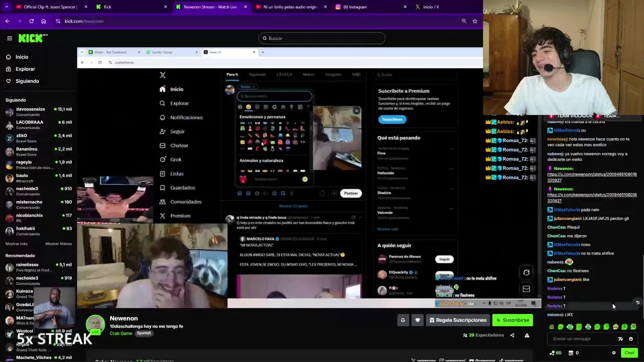The height and width of the screenshot is (362, 644).
Task: Click the zoom magnifier in the address bar
Action: (463, 21)
